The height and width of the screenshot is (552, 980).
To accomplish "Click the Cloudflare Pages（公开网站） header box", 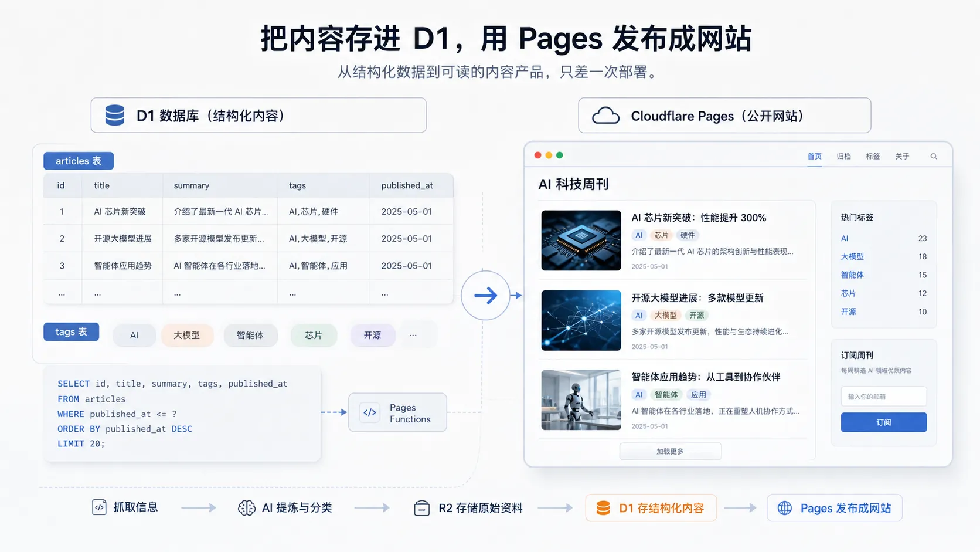I will [724, 116].
